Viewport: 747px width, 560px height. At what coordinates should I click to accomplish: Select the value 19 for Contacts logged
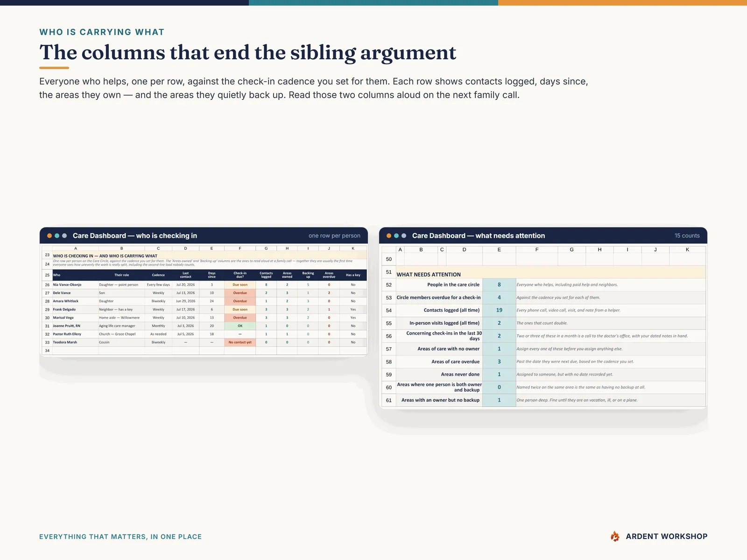pos(499,310)
